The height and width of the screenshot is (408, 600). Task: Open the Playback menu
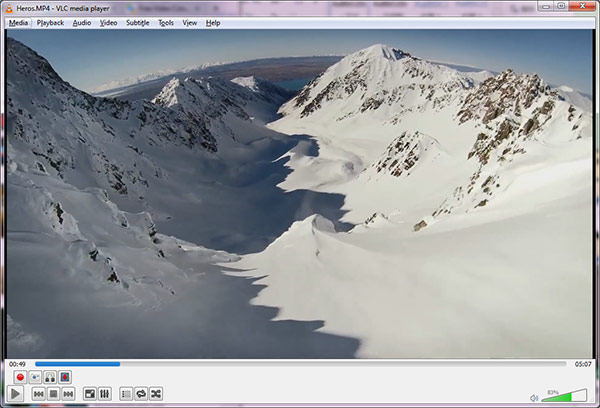pos(50,23)
